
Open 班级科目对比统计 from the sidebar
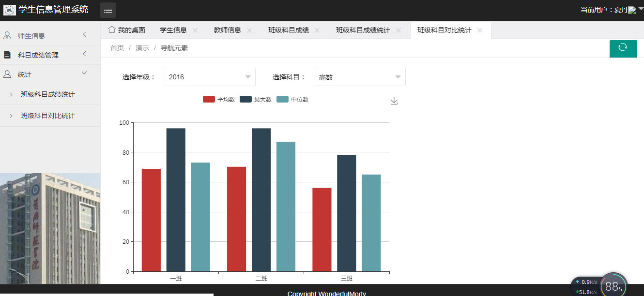coord(48,116)
